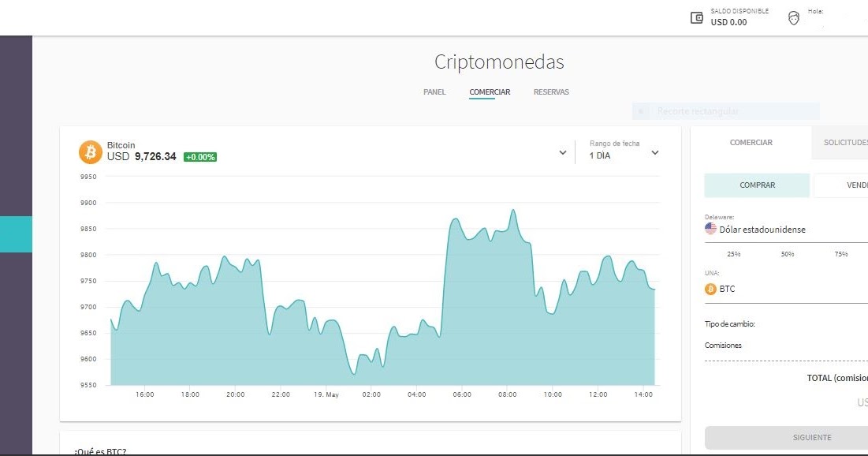Select the 50% allocation marker
868x456 pixels.
[788, 254]
